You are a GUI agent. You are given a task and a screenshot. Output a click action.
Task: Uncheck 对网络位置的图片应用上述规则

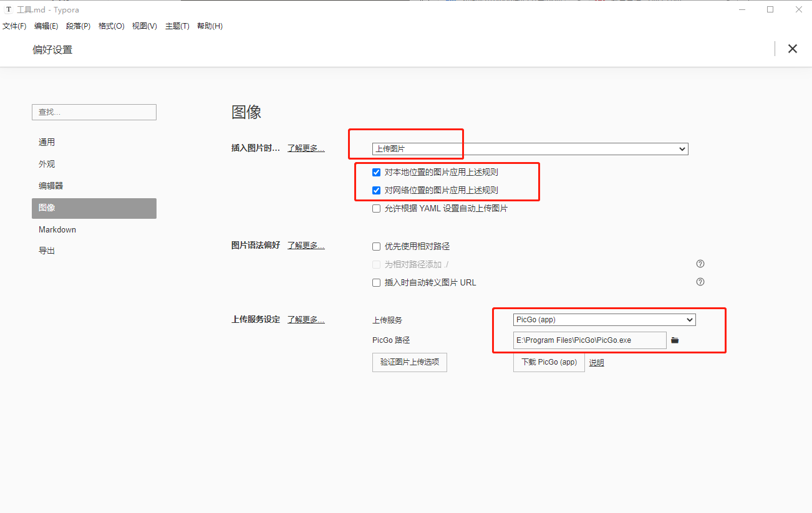point(376,190)
